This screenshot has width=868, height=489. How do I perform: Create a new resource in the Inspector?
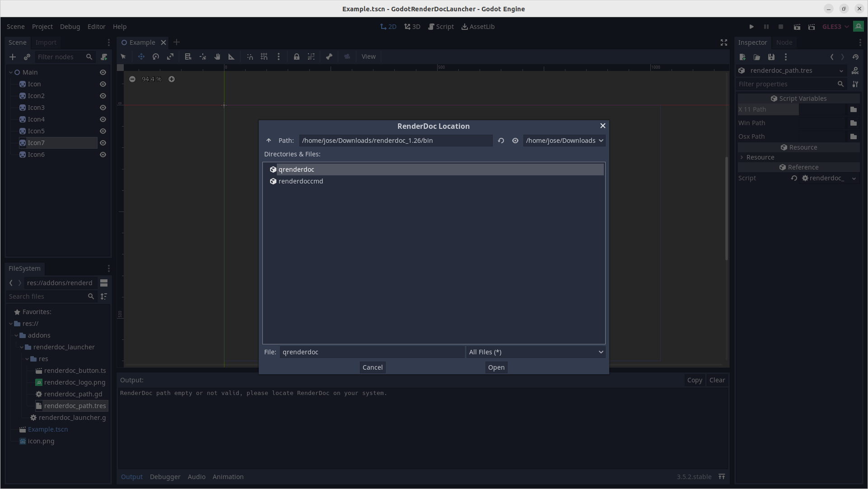click(x=742, y=57)
